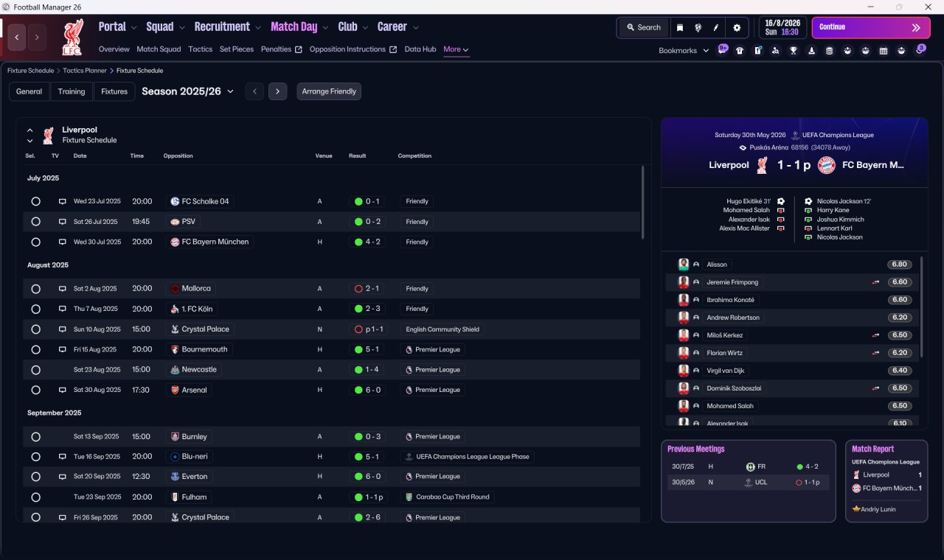Click the calendar bookmark icon
944x560 pixels.
[884, 51]
